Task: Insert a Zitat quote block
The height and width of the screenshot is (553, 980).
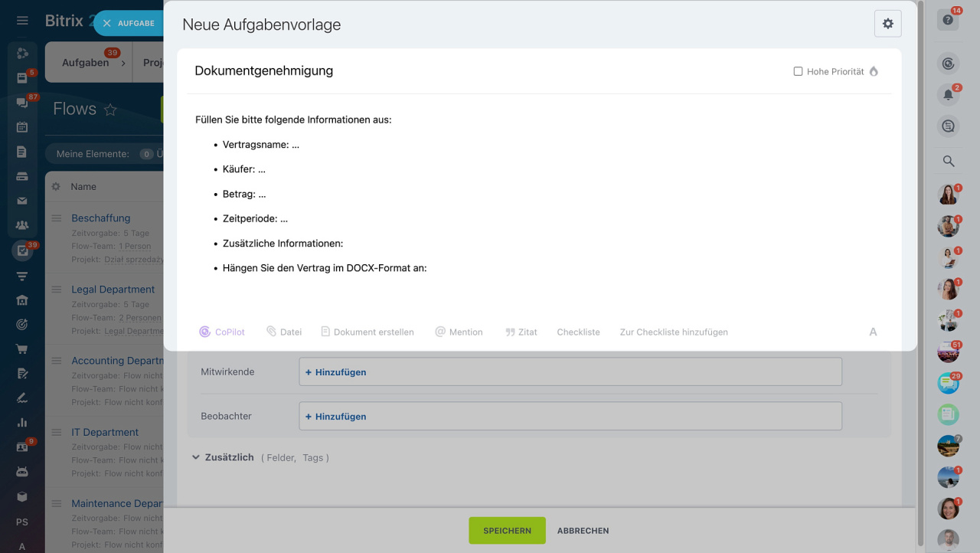Action: pos(521,332)
